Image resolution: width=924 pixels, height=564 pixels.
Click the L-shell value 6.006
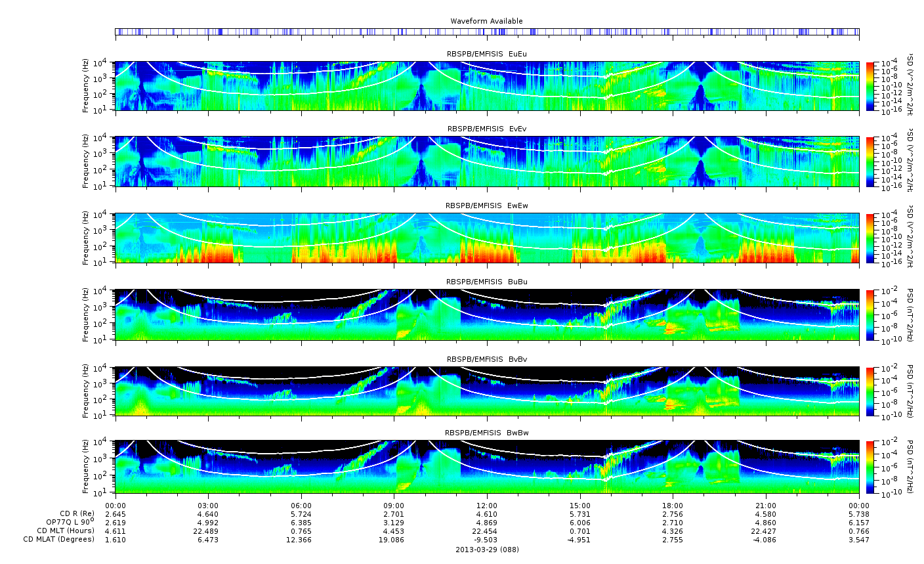tap(580, 522)
